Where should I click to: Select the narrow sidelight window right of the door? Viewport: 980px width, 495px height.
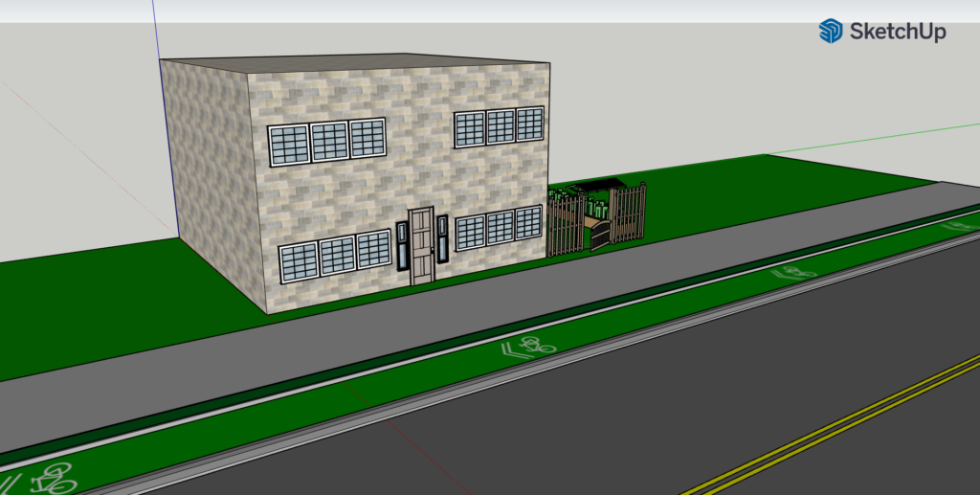[442, 238]
